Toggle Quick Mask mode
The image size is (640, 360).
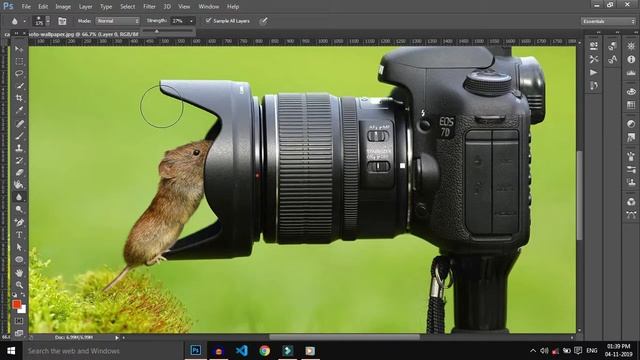(x=19, y=321)
